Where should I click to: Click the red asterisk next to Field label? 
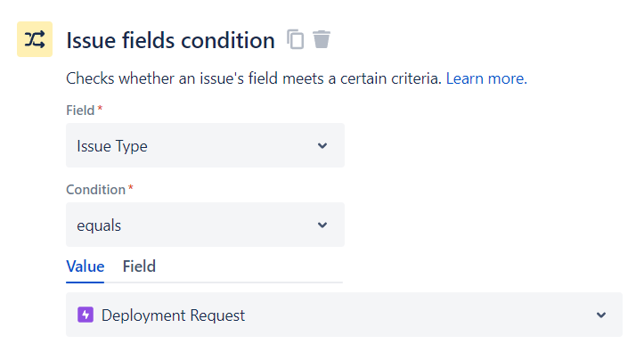[x=100, y=109]
